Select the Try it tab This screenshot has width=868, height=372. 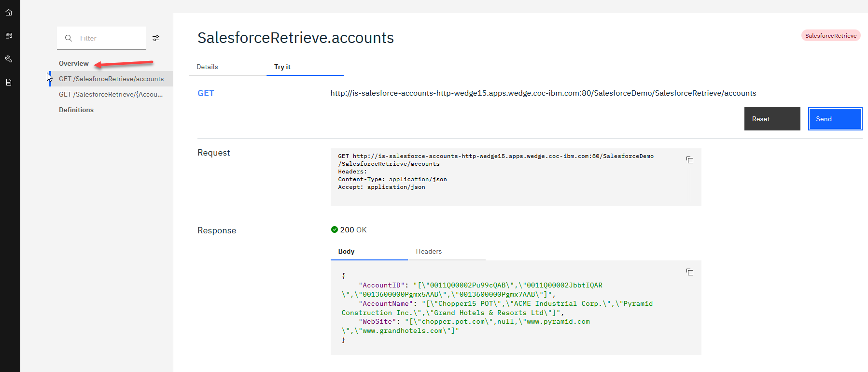point(282,67)
